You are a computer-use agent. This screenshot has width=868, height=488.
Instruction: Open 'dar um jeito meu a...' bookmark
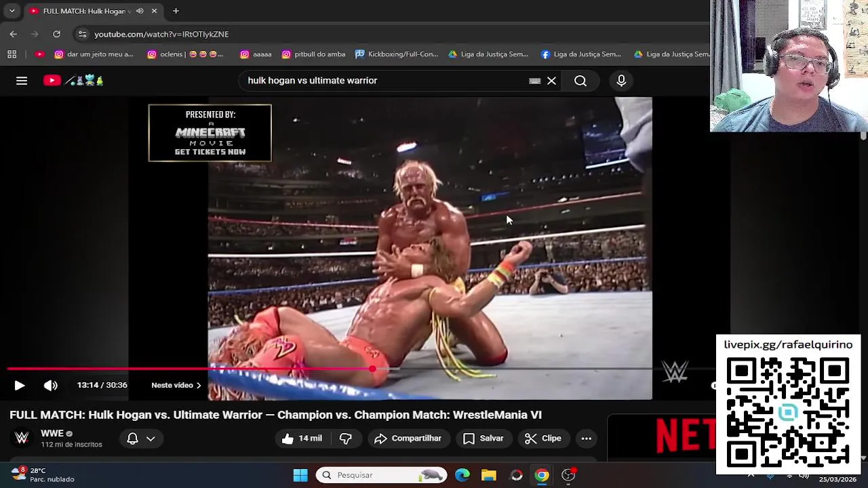pyautogui.click(x=94, y=54)
